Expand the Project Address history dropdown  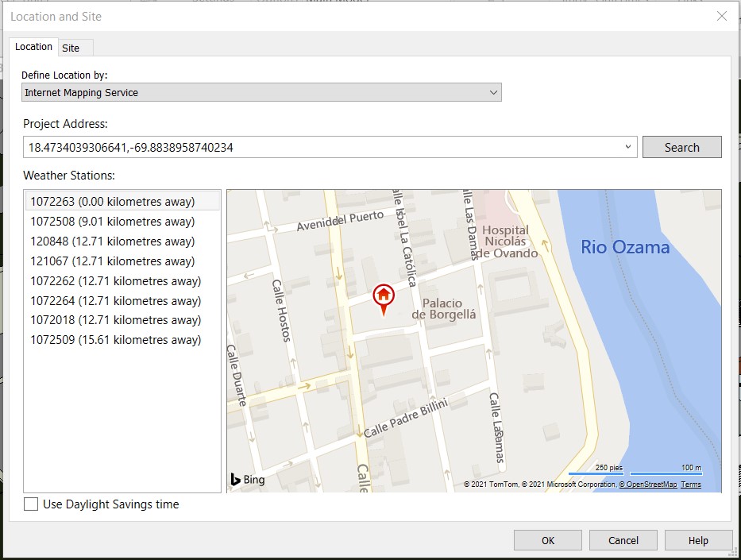pyautogui.click(x=627, y=147)
